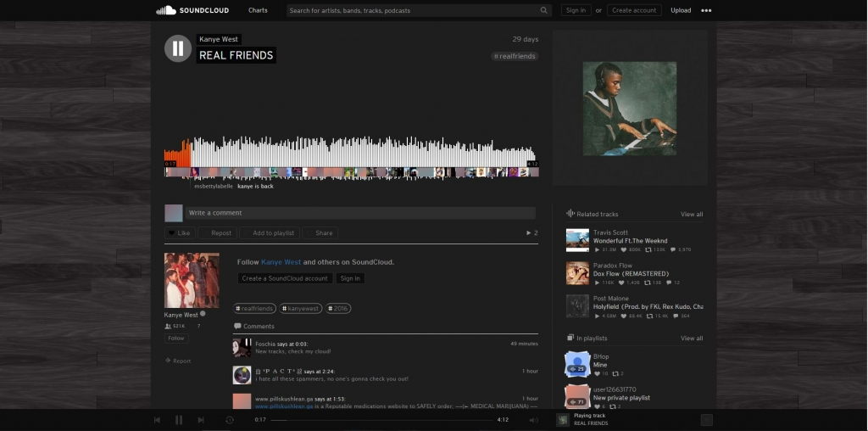Click the Kanye West name under the profile picture
Image resolution: width=868 pixels, height=431 pixels.
(181, 315)
